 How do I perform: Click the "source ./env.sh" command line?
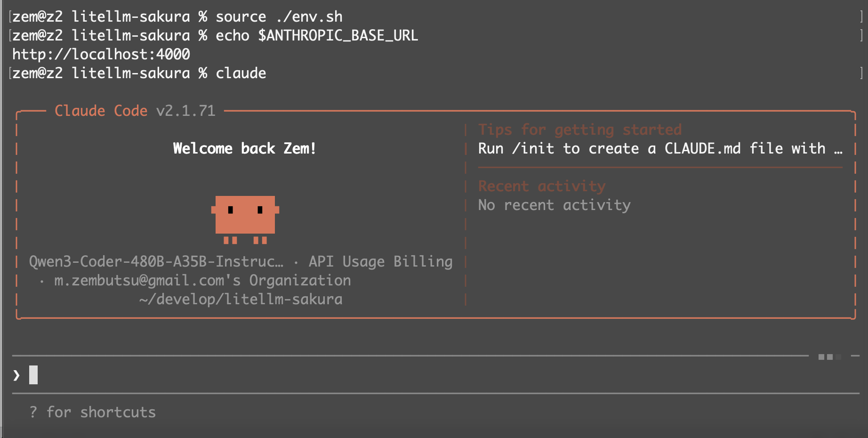[279, 17]
